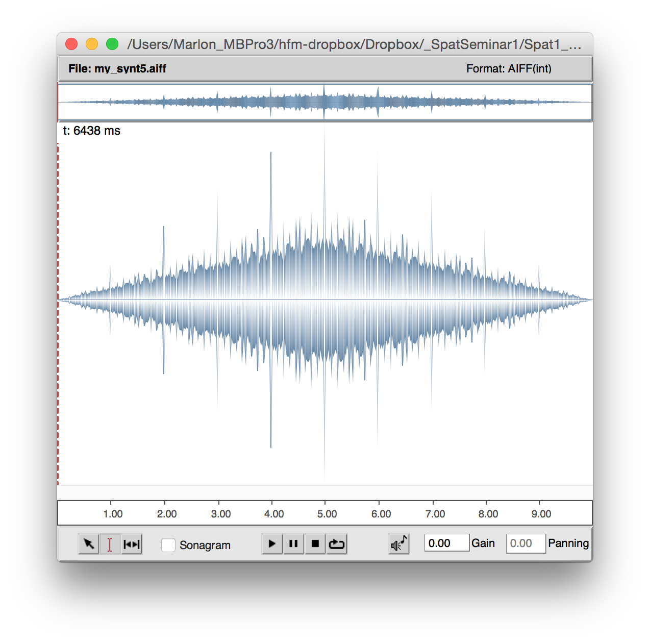Screen dimensions: 650x644
Task: Click the red dashed playback cursor line
Action: [x=58, y=313]
